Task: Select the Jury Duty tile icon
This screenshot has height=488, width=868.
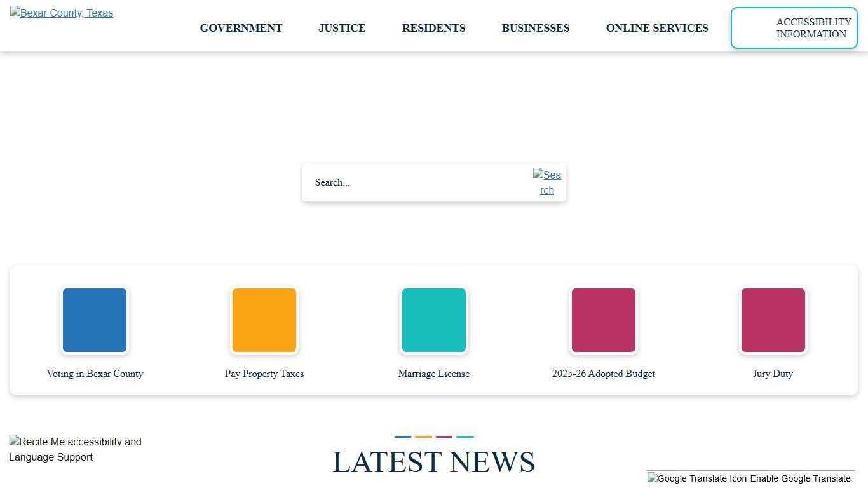Action: tap(773, 320)
